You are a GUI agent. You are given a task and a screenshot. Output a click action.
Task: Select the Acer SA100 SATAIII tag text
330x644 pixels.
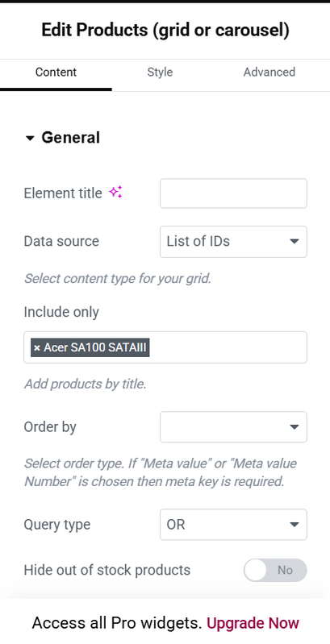point(95,348)
